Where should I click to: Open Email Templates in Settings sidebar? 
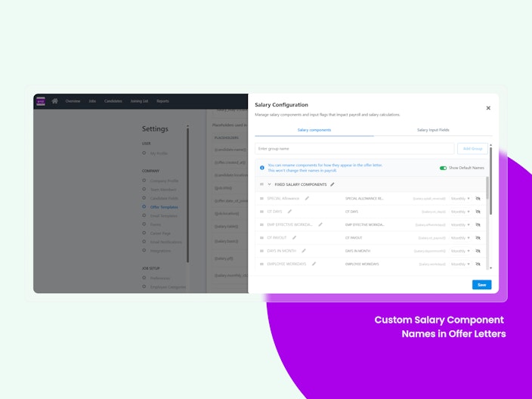pyautogui.click(x=163, y=216)
